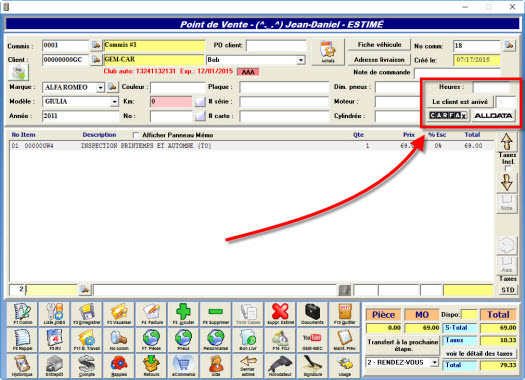The height and width of the screenshot is (380, 525).
Task: Expand the Bob contact dropdown
Action: click(301, 60)
